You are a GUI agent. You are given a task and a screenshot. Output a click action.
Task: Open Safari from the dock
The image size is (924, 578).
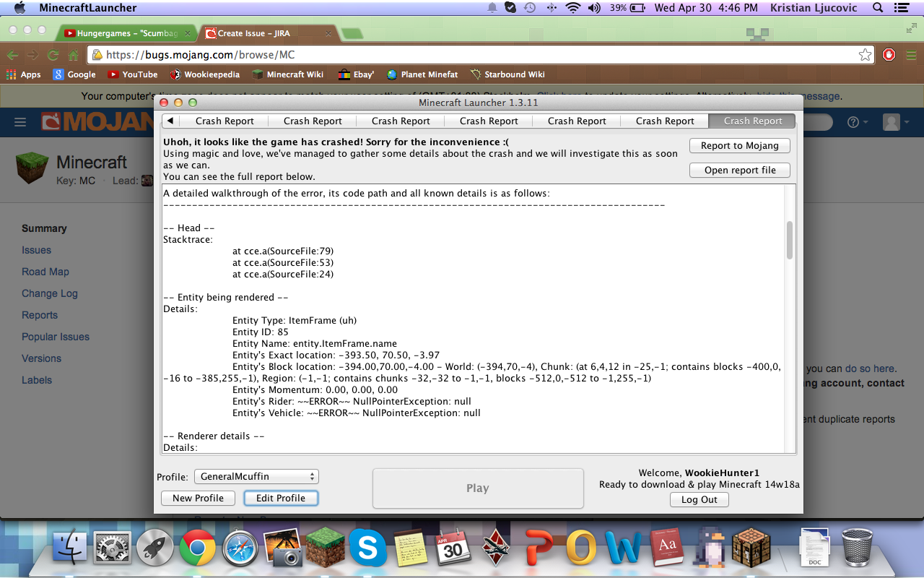click(240, 548)
